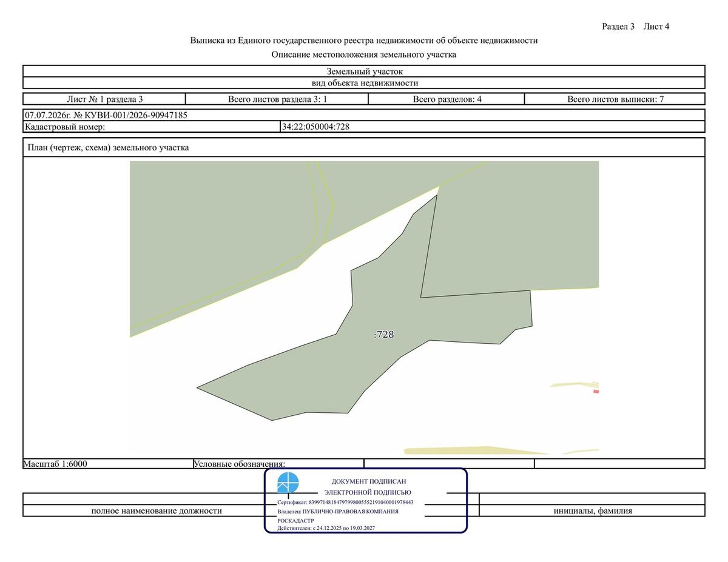The image size is (728, 562).
Task: Click the 'ЭЛЕКТРОННОЙ ПОДПИСЬЮ' stamp line
Action: click(x=368, y=492)
